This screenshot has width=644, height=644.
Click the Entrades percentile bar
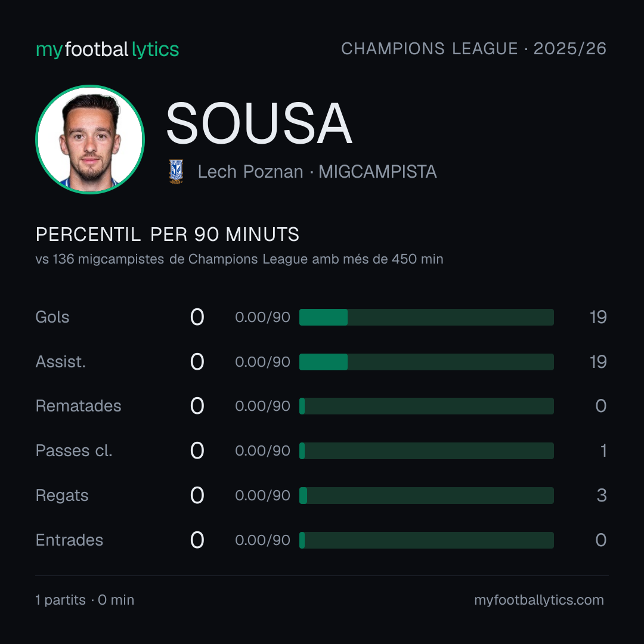[x=426, y=540]
